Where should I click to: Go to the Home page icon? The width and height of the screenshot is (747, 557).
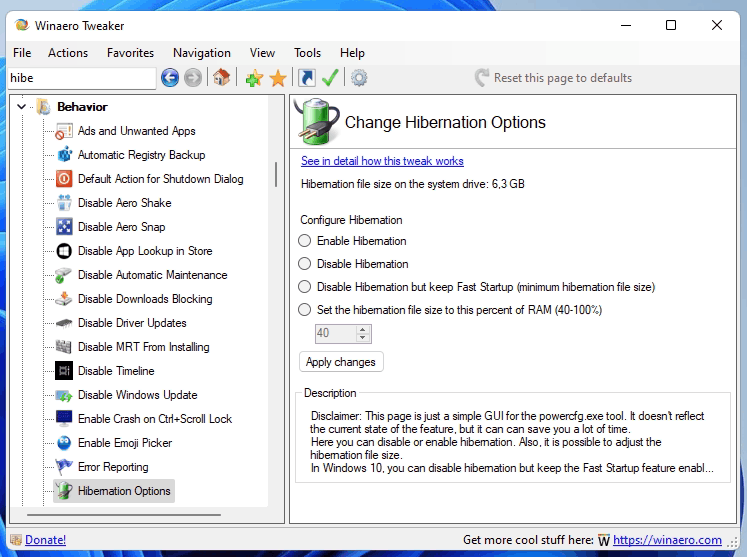(222, 77)
